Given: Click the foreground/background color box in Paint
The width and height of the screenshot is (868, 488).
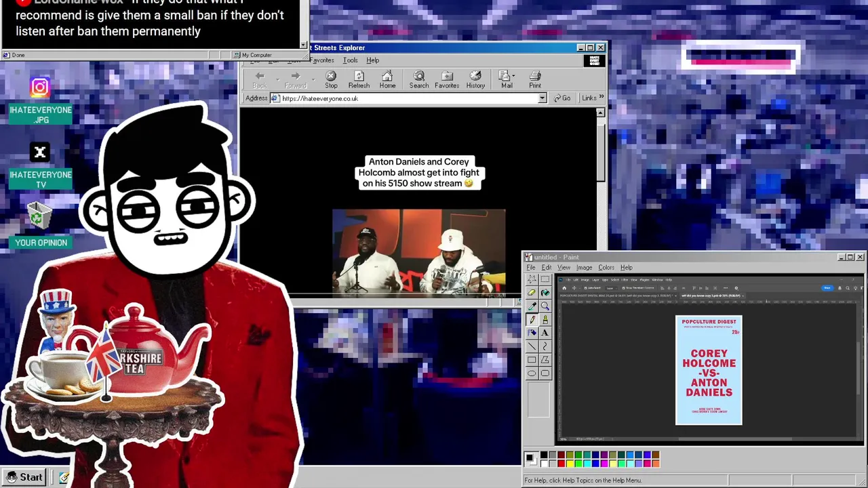Looking at the screenshot, I should [530, 459].
